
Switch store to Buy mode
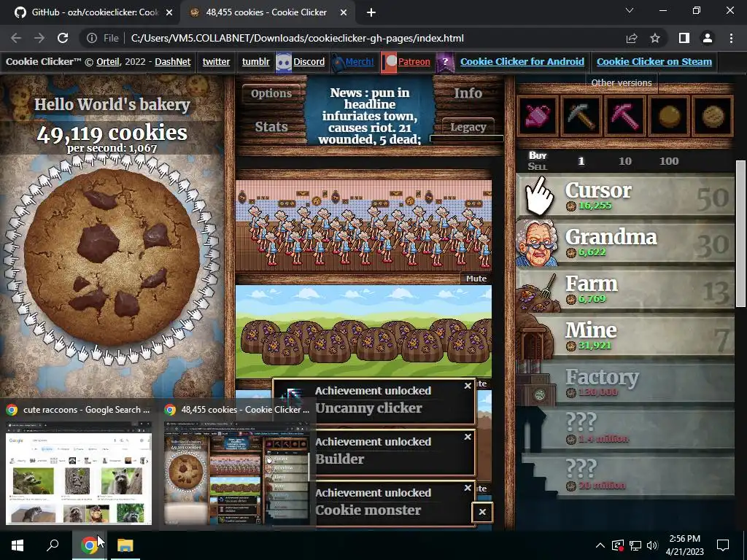[538, 155]
